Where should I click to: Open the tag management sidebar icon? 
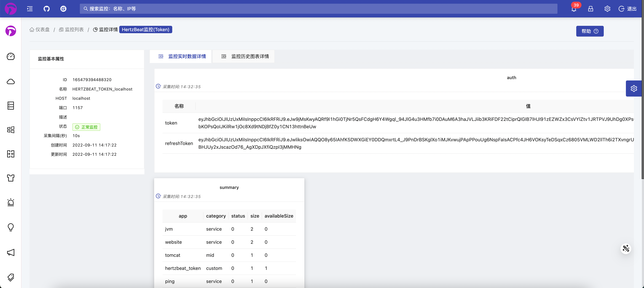pos(11,277)
